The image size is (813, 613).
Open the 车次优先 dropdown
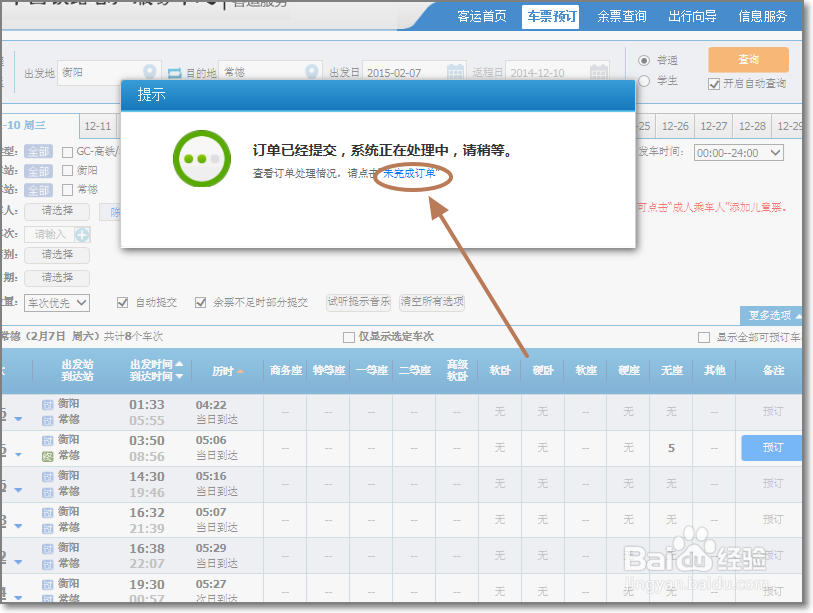55,302
